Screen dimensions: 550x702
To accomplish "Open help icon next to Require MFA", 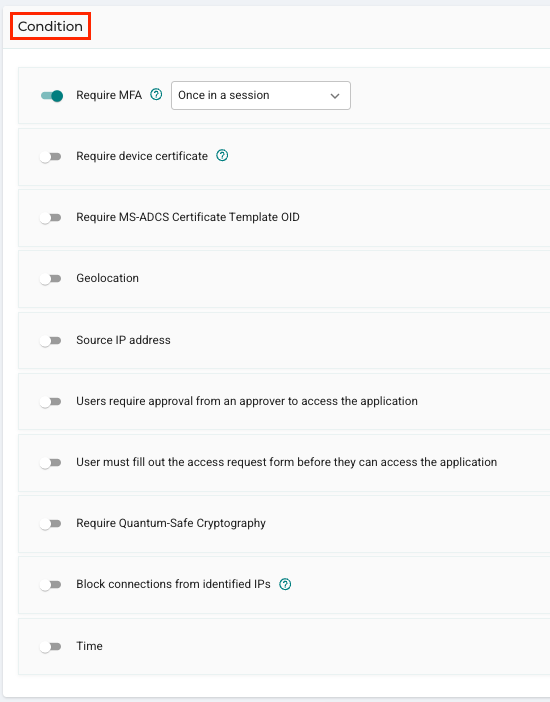I will click(156, 94).
